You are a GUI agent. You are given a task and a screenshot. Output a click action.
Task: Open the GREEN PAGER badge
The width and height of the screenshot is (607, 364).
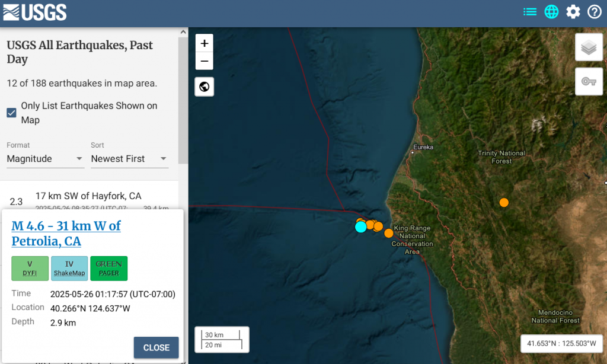(x=109, y=269)
